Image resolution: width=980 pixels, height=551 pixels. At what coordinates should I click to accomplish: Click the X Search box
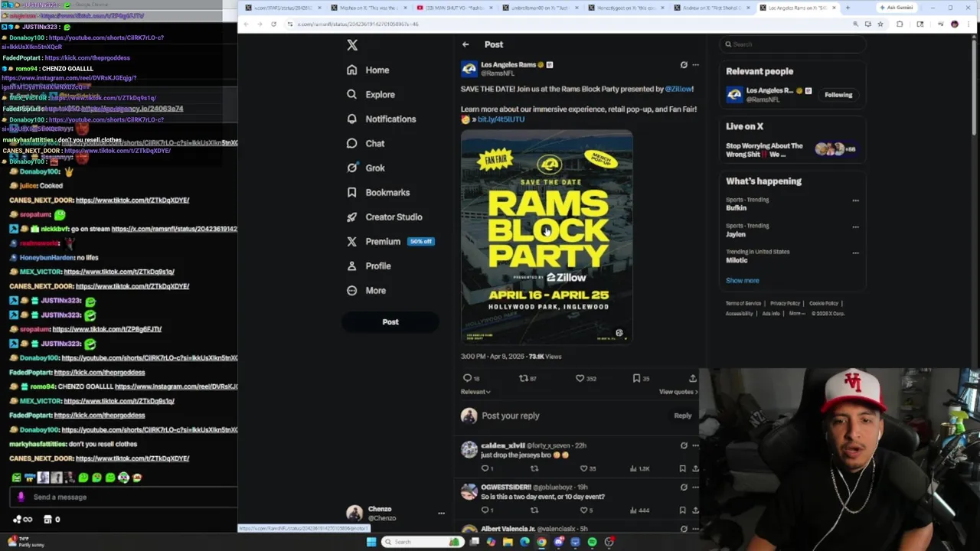[793, 44]
